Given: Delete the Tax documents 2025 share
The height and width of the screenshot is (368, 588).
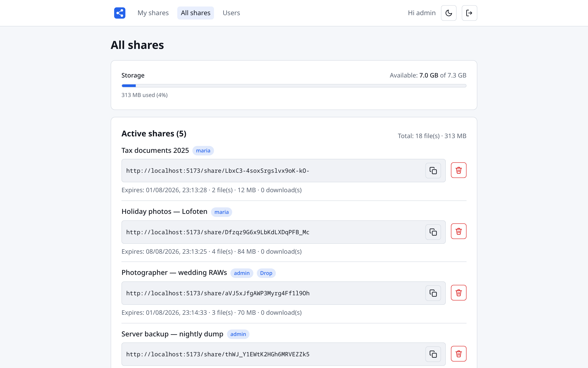Looking at the screenshot, I should click(459, 170).
